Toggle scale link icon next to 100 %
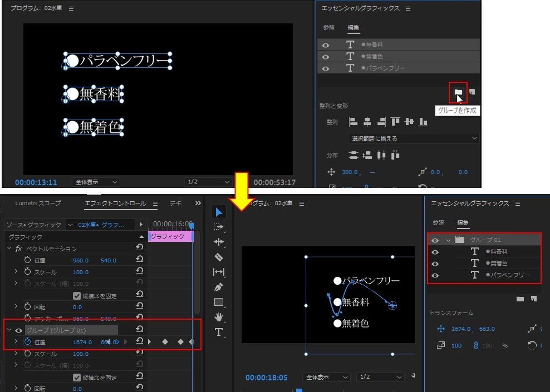 [475, 345]
